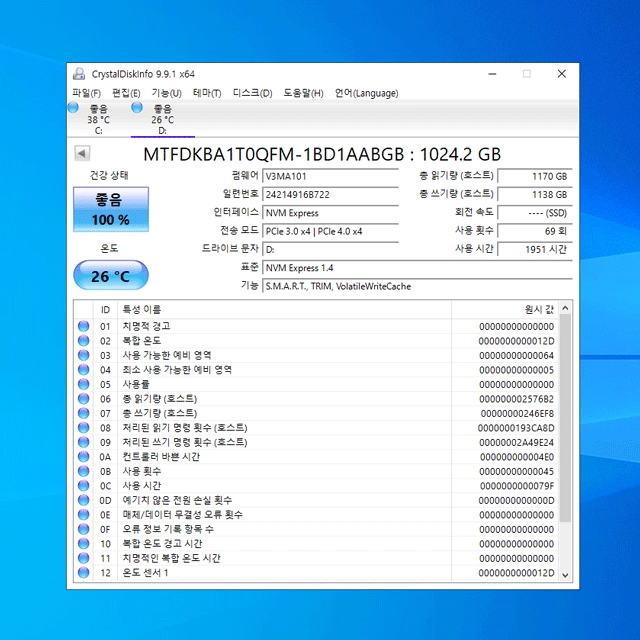Click status icon for row 03 사용 가능한 예비 영역
This screenshot has width=640, height=640.
click(84, 355)
